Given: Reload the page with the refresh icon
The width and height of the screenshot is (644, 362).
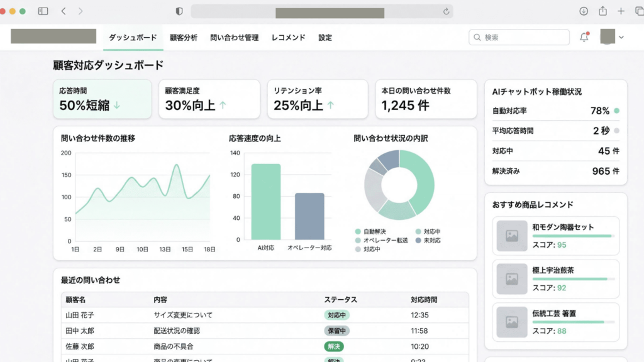Looking at the screenshot, I should point(446,11).
